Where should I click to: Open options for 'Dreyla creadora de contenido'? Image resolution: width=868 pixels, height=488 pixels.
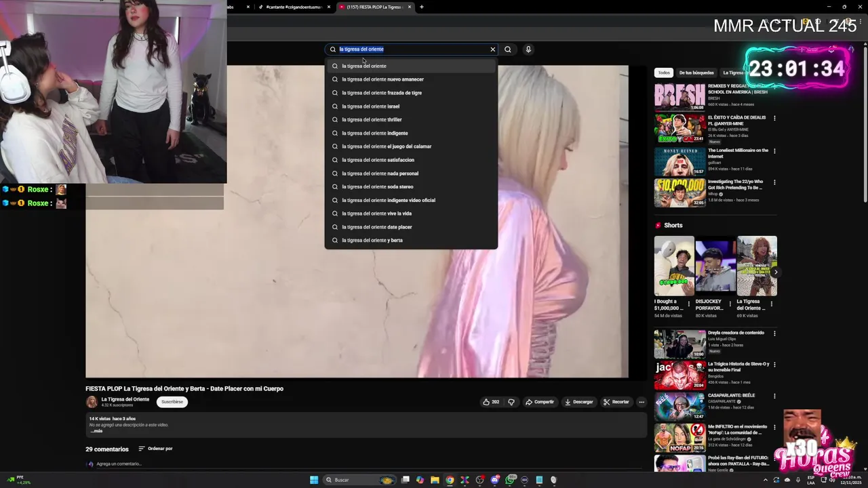774,333
